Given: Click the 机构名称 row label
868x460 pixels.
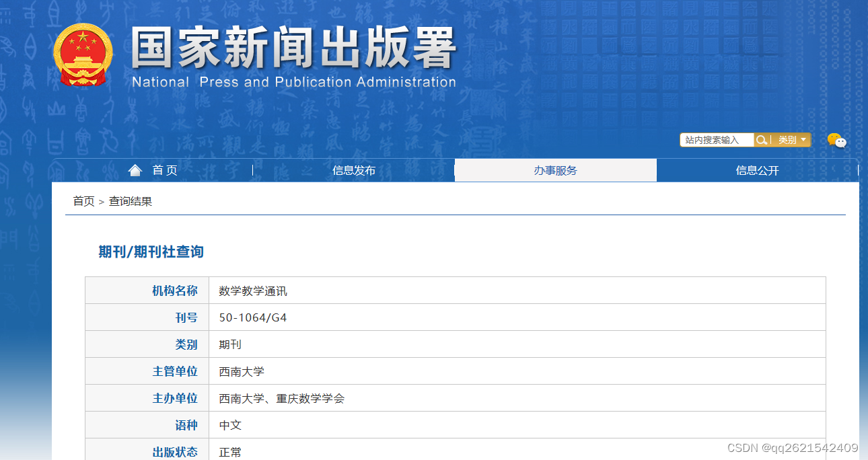Looking at the screenshot, I should click(175, 291).
